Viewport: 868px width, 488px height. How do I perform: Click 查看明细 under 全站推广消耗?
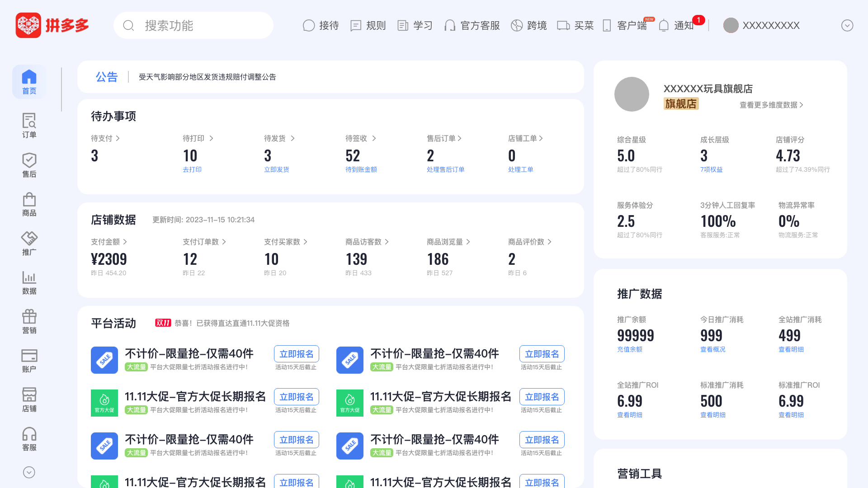click(x=791, y=349)
